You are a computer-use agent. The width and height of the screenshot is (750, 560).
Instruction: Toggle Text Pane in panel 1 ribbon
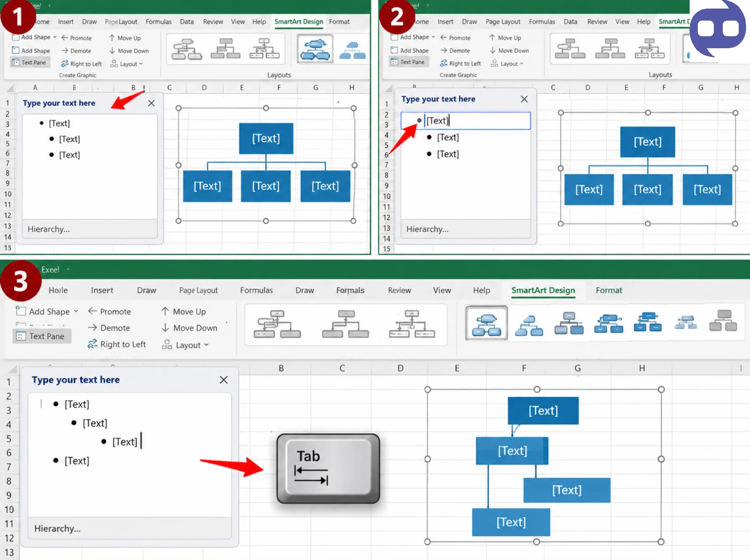[x=30, y=62]
